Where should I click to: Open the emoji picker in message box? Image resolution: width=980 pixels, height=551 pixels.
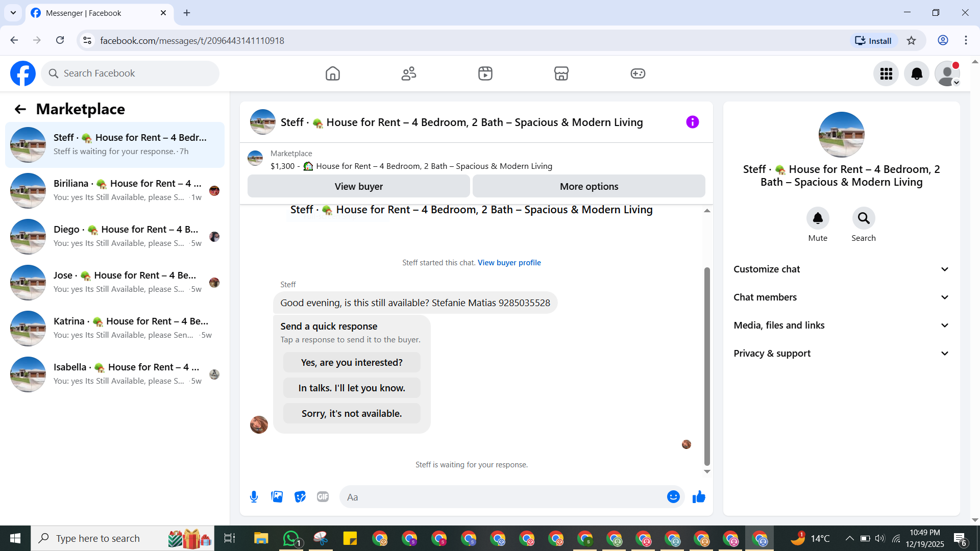(x=673, y=496)
